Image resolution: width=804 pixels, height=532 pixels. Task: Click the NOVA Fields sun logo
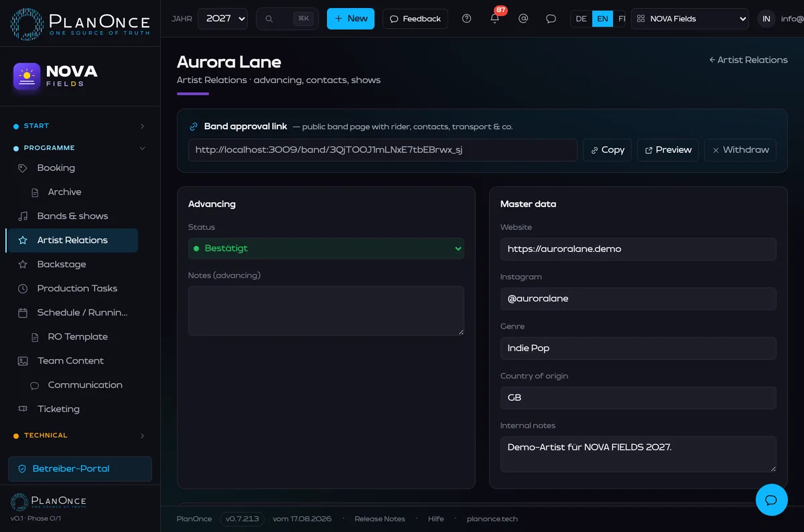point(27,76)
